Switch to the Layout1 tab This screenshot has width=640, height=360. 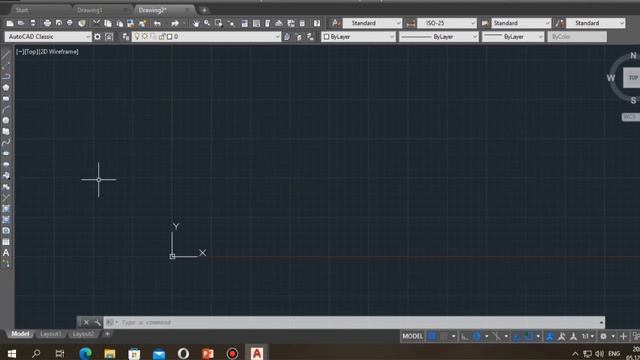pyautogui.click(x=51, y=334)
